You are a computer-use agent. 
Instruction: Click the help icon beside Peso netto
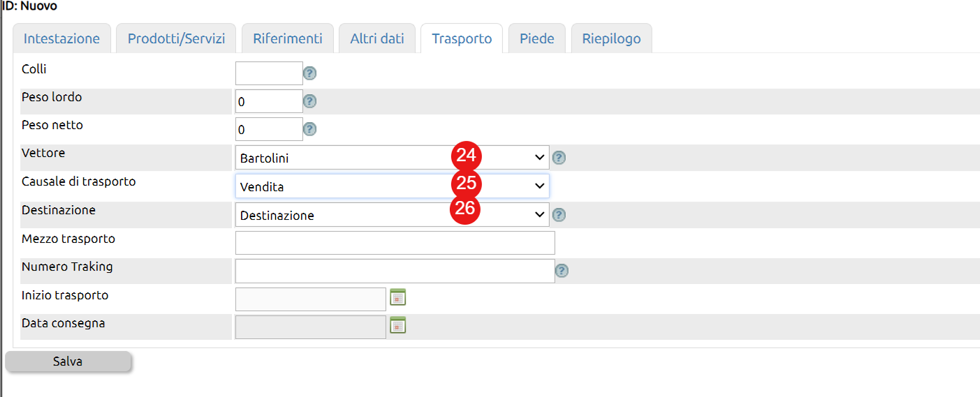[310, 129]
